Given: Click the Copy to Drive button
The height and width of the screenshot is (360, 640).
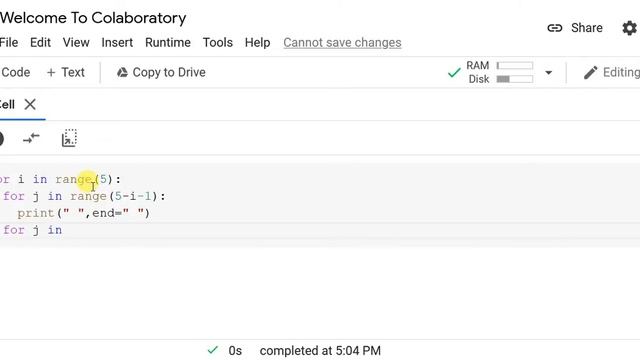Looking at the screenshot, I should pyautogui.click(x=161, y=72).
